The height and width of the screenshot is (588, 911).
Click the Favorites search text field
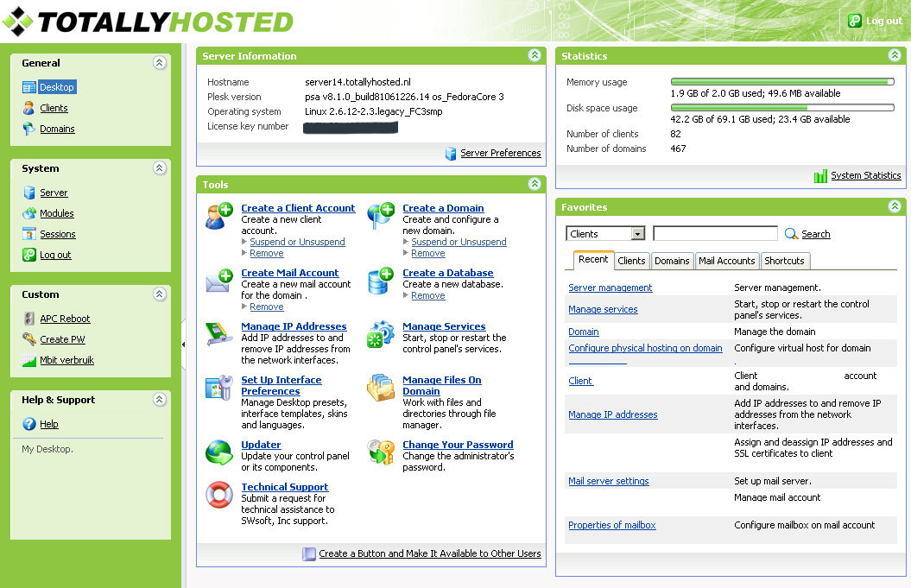715,234
